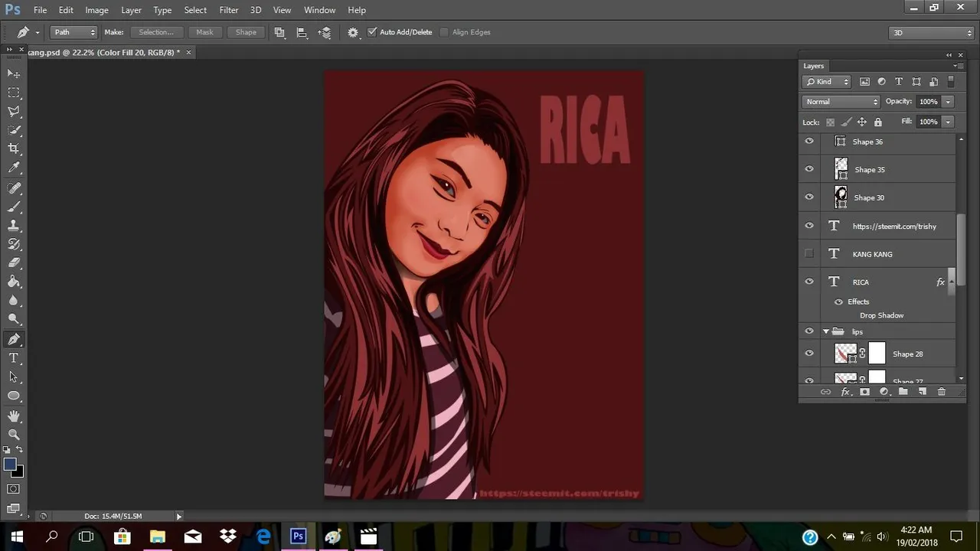This screenshot has width=980, height=551.
Task: Collapse the lips layer group
Action: (x=826, y=331)
